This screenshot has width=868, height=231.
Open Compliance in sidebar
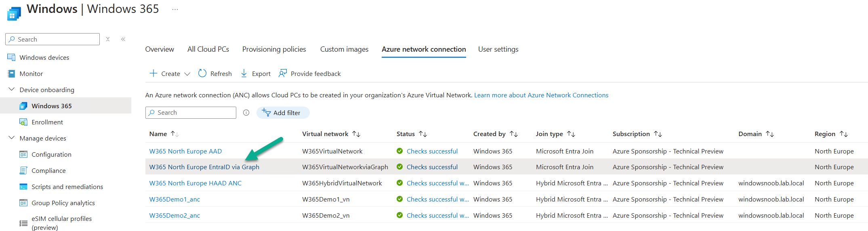click(x=48, y=170)
